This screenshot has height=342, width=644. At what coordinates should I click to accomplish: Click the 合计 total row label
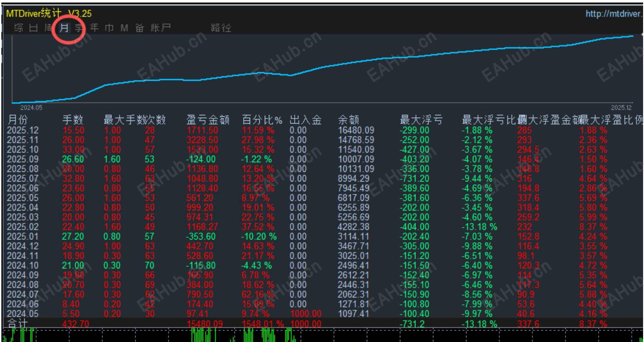(18, 323)
